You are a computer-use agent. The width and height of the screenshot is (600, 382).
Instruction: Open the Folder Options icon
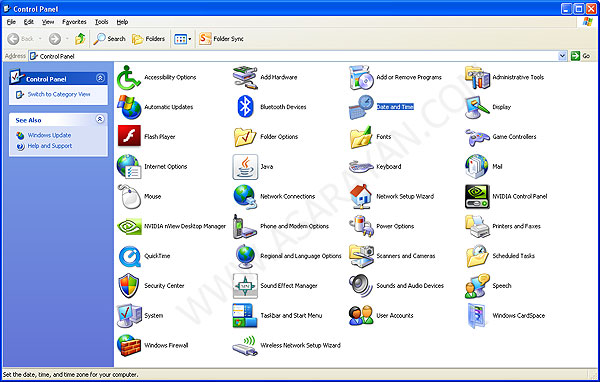pos(245,137)
